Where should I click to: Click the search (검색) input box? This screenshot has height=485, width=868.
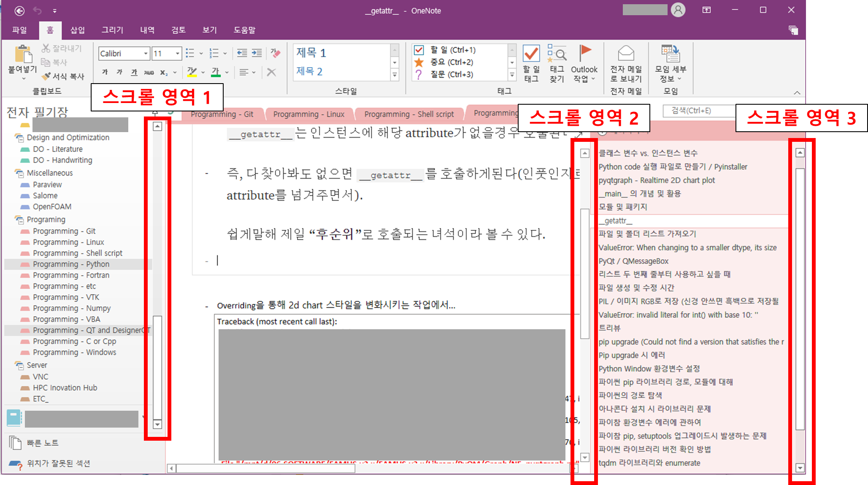696,111
